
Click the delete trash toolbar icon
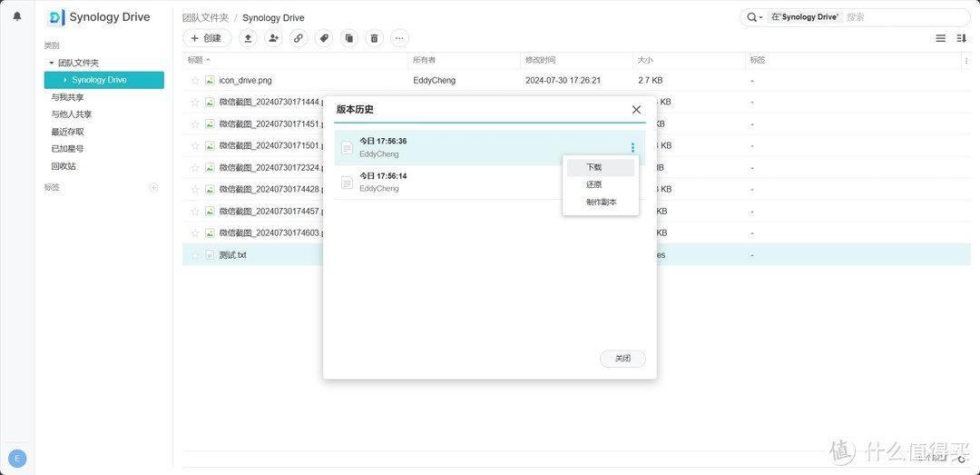pos(375,38)
